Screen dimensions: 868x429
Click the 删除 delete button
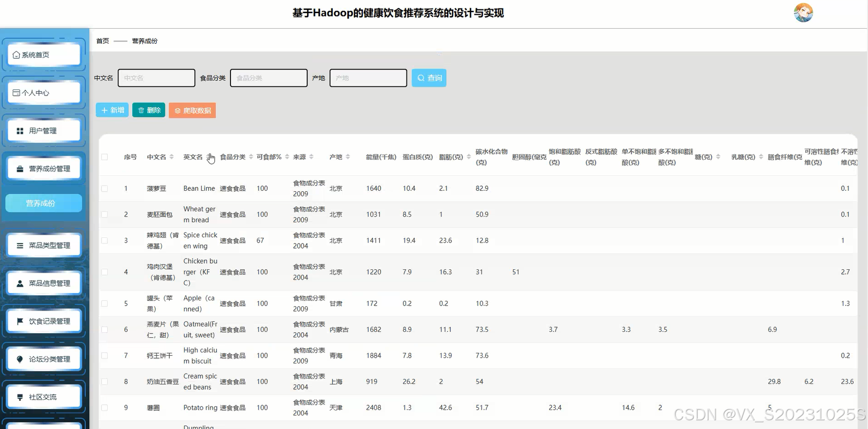coord(149,110)
